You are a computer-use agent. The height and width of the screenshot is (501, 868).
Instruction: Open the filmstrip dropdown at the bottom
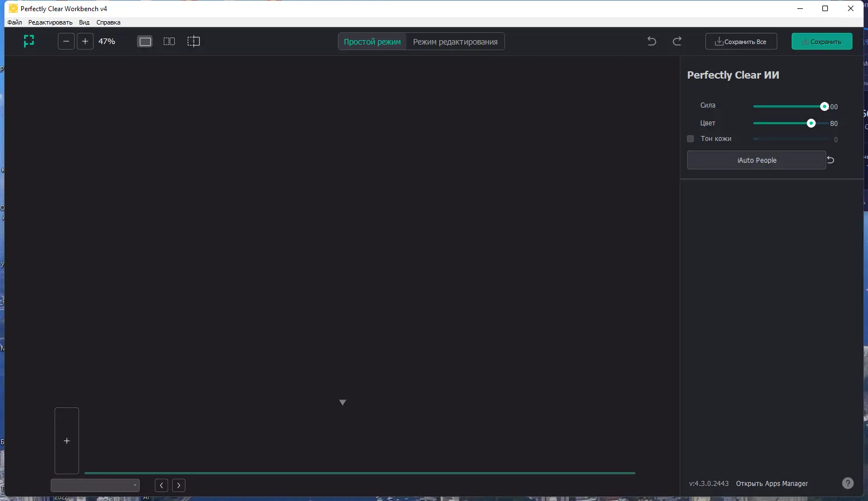click(95, 485)
